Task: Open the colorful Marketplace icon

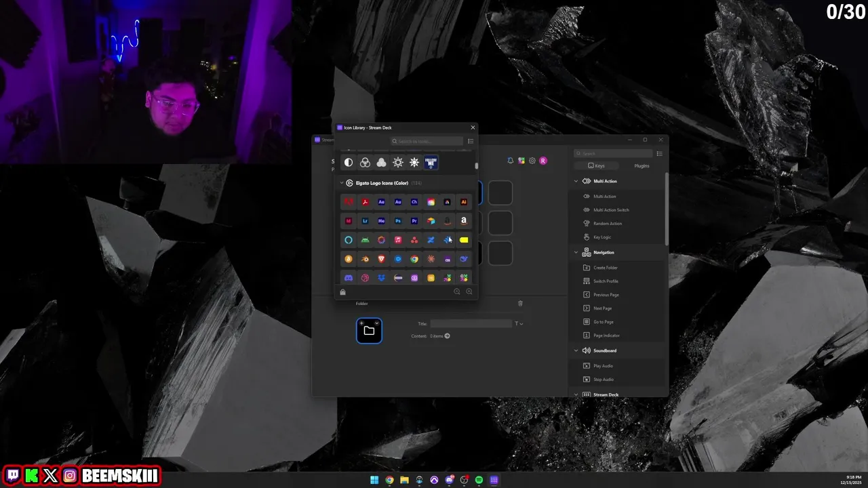Action: 521,161
